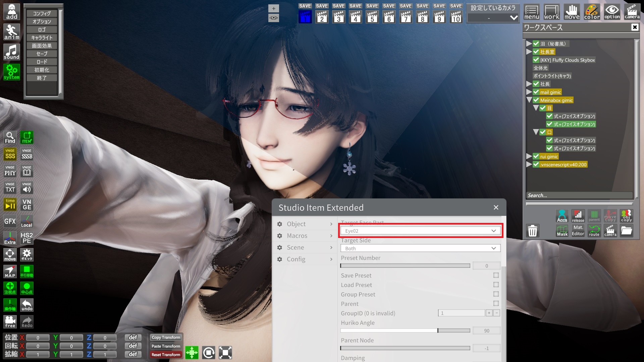Open the VNGE SSSB tool

[x=27, y=154]
